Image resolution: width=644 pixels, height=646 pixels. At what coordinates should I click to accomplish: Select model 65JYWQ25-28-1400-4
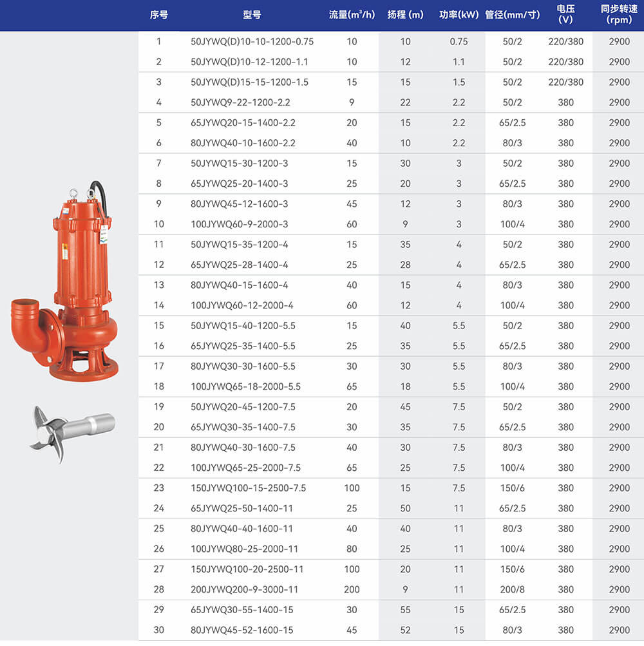point(239,265)
